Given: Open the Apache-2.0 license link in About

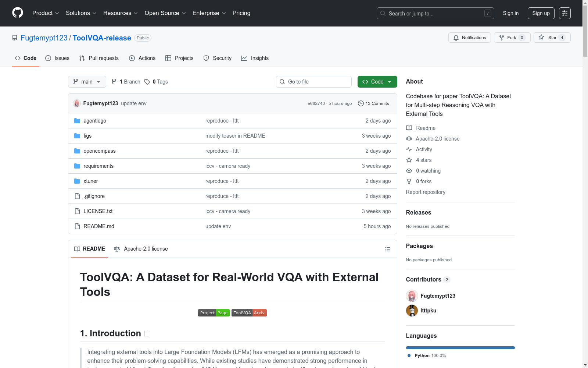Looking at the screenshot, I should tap(433, 139).
